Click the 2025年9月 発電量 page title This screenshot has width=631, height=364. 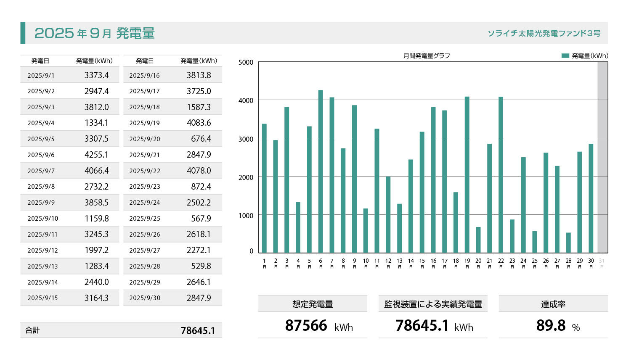point(95,33)
